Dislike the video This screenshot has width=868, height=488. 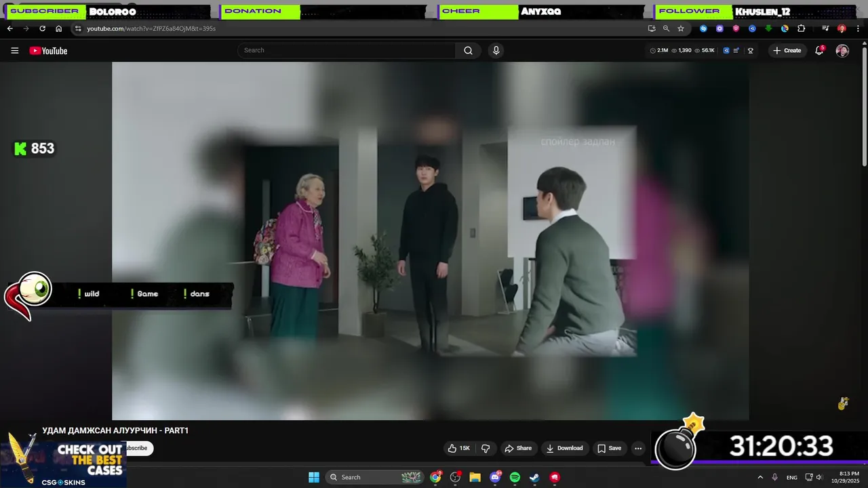[x=486, y=448]
